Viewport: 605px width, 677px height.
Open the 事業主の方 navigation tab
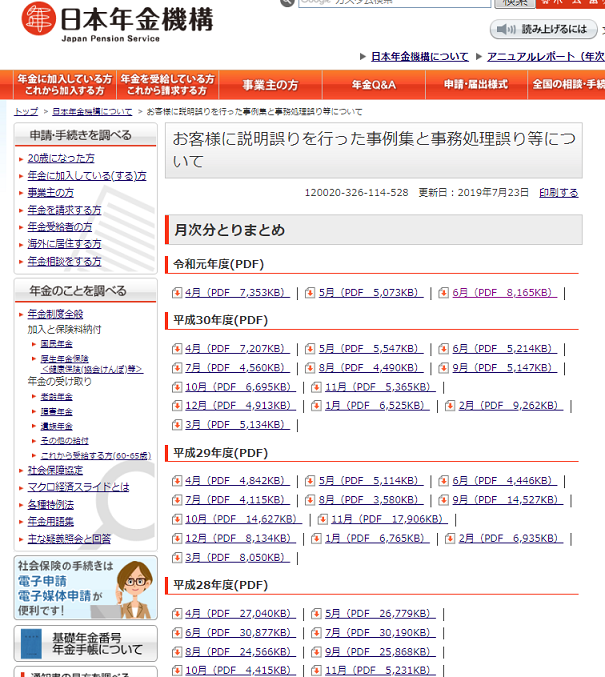[271, 85]
